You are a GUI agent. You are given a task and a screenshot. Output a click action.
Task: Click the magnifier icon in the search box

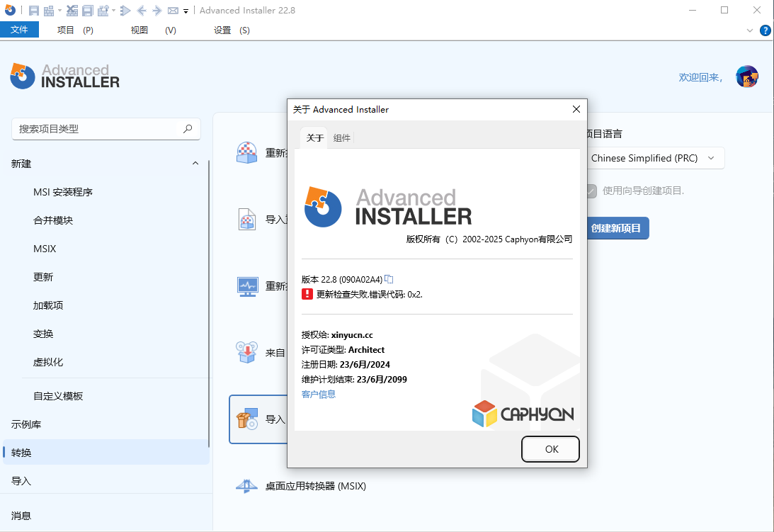pos(188,129)
